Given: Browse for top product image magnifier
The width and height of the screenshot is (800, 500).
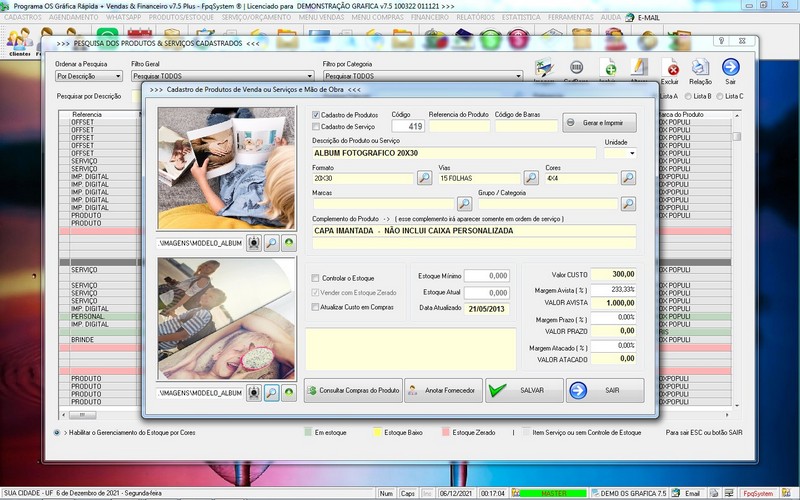Looking at the screenshot, I should [x=271, y=243].
